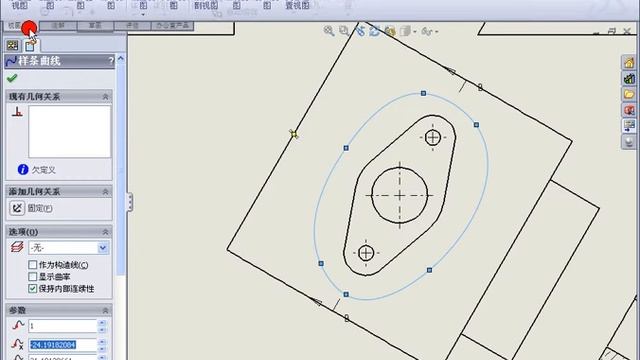
Task: Click the 固定 fix relation icon button
Action: click(17, 208)
